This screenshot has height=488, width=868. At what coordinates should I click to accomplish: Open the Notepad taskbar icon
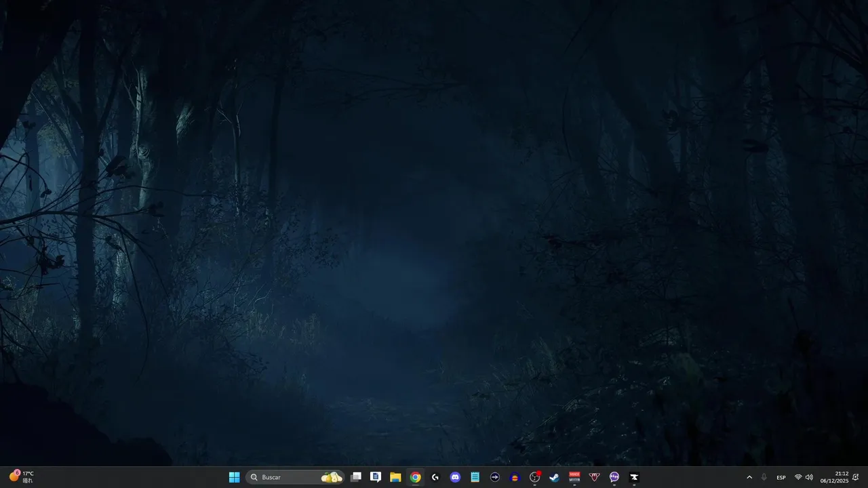tap(475, 477)
